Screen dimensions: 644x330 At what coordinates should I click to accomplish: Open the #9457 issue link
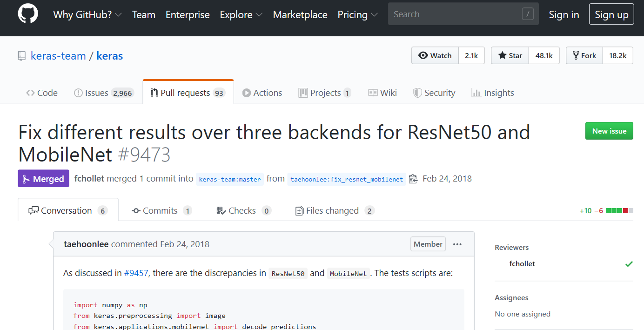pos(136,273)
